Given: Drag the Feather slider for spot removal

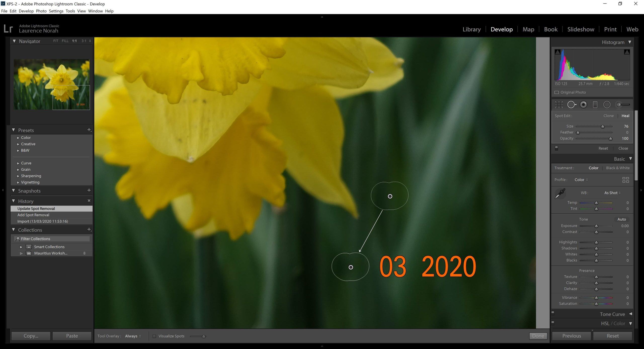Looking at the screenshot, I should pos(578,132).
